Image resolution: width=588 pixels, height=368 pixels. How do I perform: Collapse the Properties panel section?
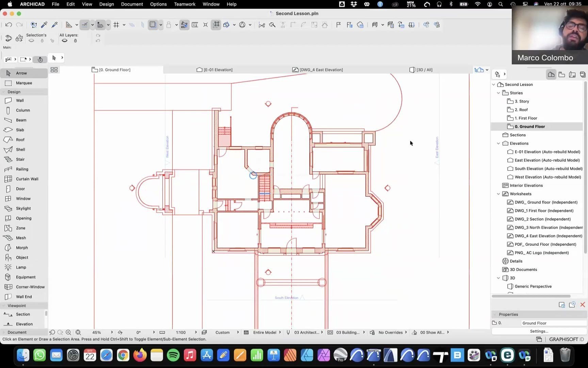click(x=494, y=315)
